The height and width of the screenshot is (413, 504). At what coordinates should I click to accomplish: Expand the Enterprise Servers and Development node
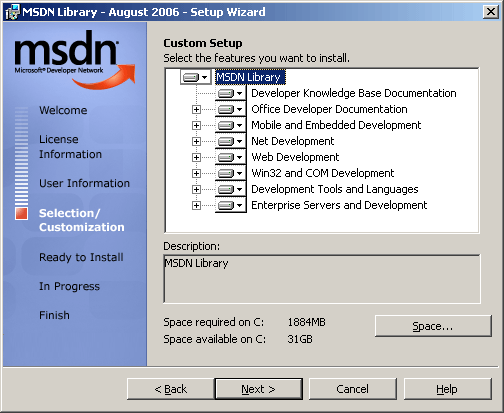pos(196,205)
